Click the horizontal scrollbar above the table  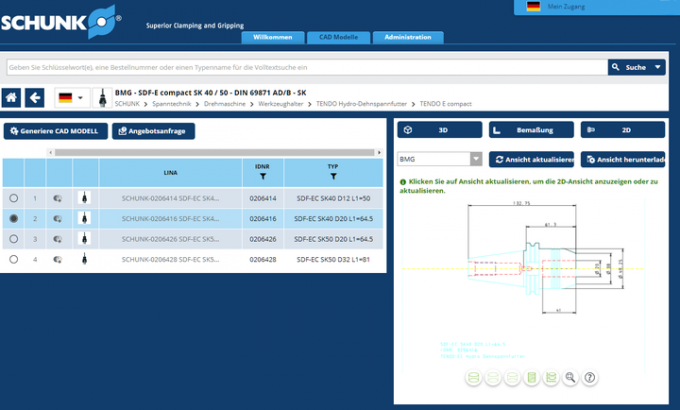210,152
